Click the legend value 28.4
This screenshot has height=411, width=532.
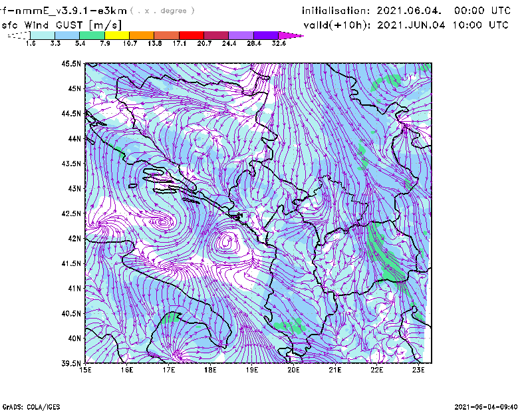point(254,43)
